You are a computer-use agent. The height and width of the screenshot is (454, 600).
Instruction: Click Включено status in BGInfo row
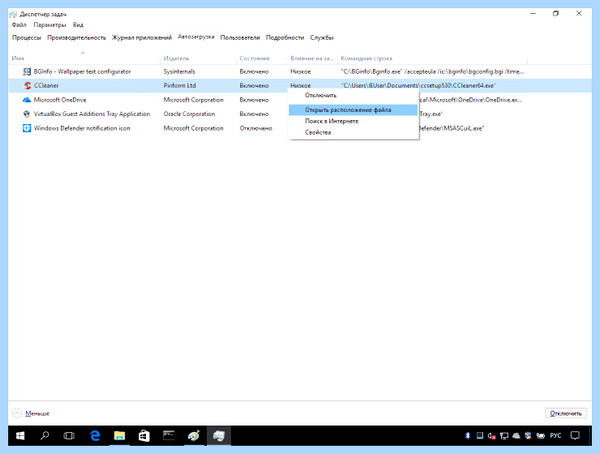(254, 72)
